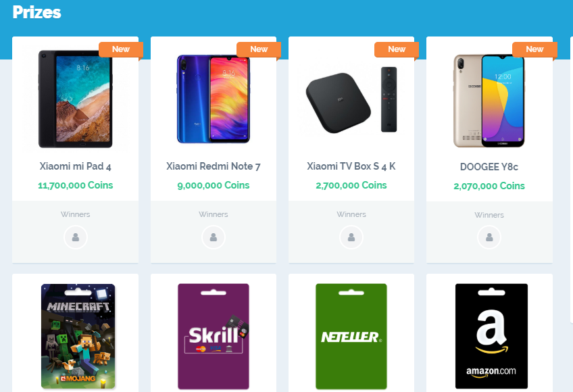This screenshot has width=573, height=392.
Task: Click the Xiaomi Redmi Note 7 winner avatar icon
Action: click(214, 237)
